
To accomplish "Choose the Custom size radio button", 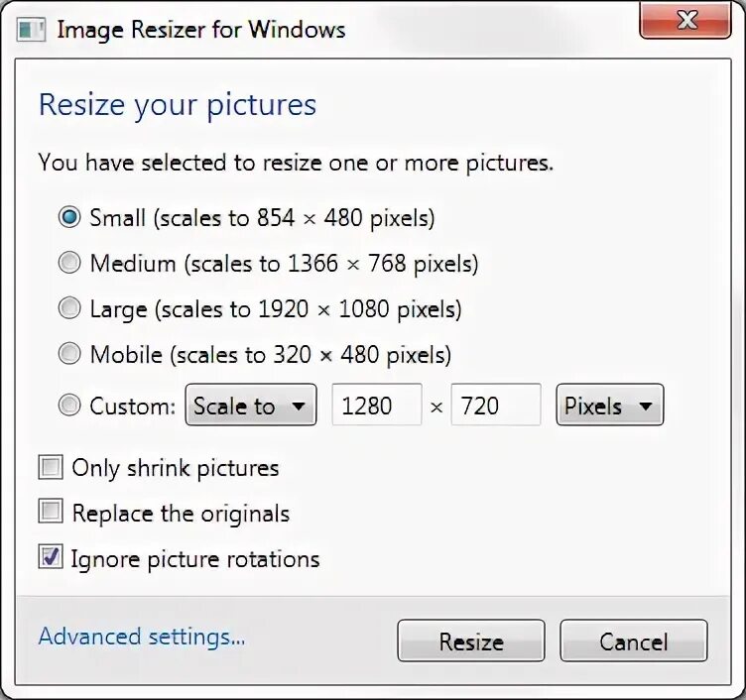I will [69, 406].
